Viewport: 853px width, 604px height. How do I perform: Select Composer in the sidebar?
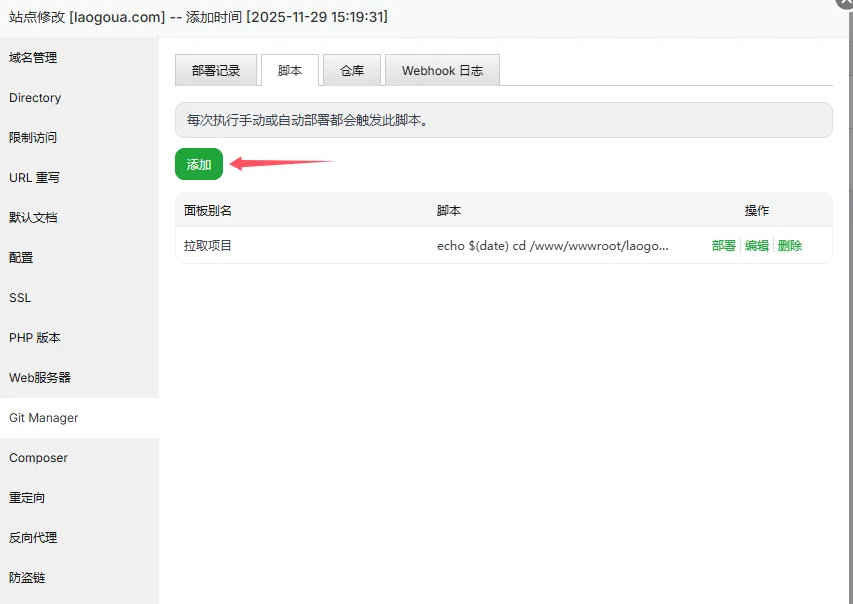38,457
